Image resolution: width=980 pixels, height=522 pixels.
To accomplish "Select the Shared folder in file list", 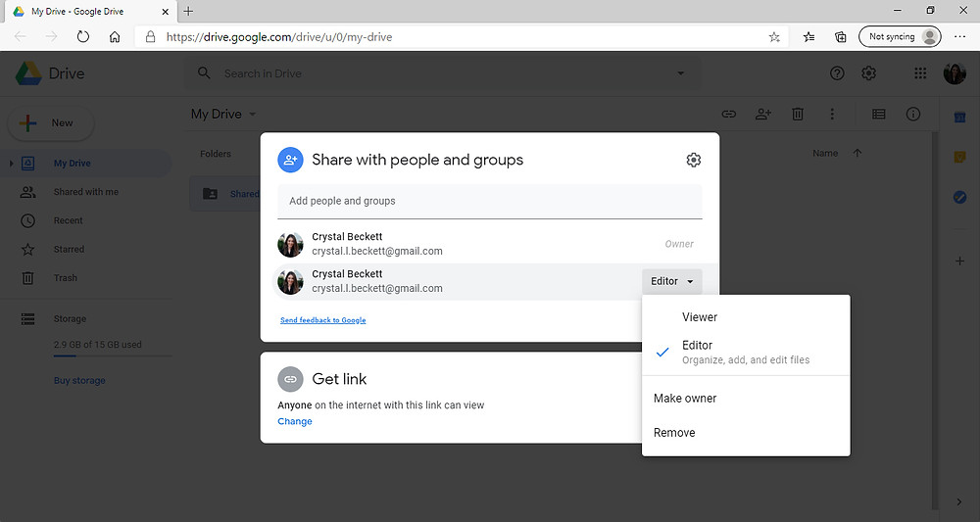I will (x=225, y=194).
